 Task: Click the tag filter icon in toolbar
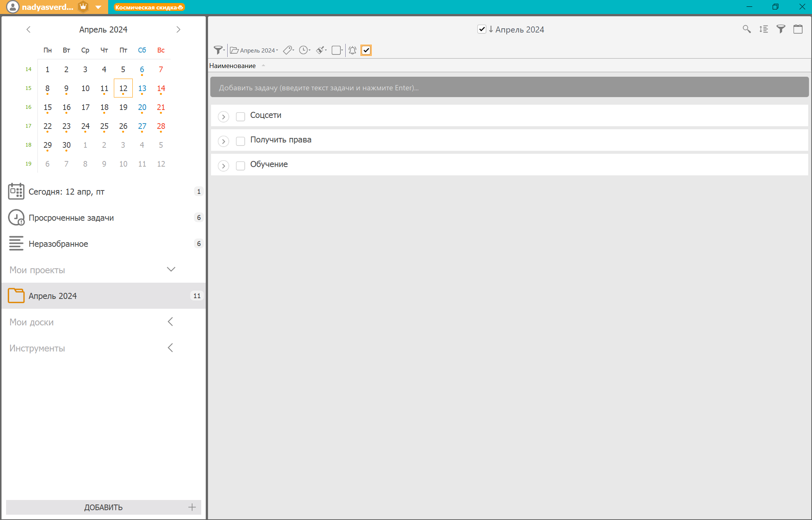pos(288,50)
